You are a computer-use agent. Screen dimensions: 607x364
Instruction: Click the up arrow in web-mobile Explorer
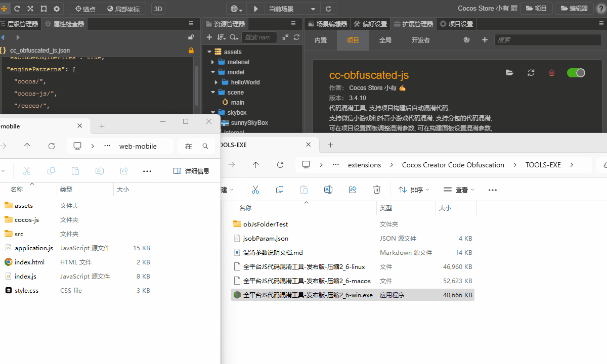point(27,146)
